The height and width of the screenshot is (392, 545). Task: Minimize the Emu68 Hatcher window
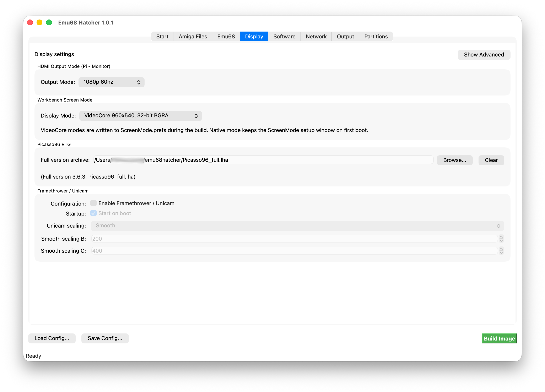(39, 23)
